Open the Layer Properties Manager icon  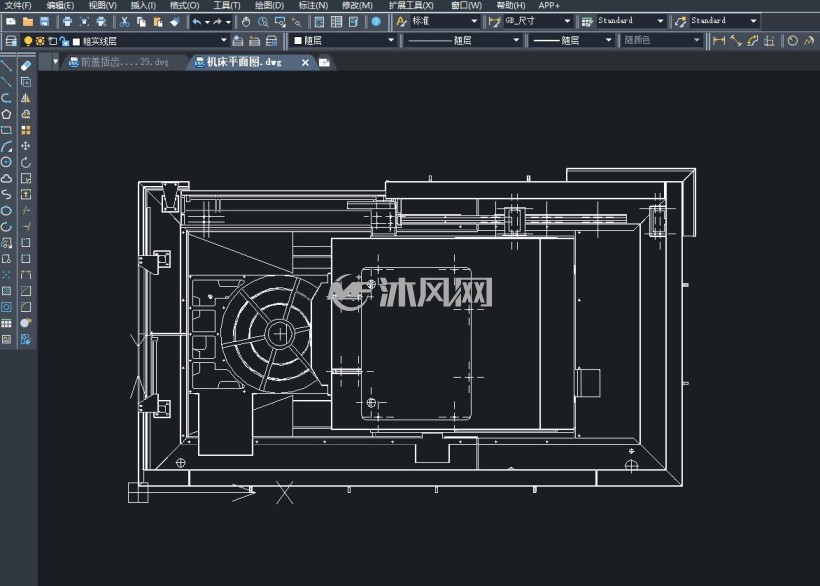point(11,41)
